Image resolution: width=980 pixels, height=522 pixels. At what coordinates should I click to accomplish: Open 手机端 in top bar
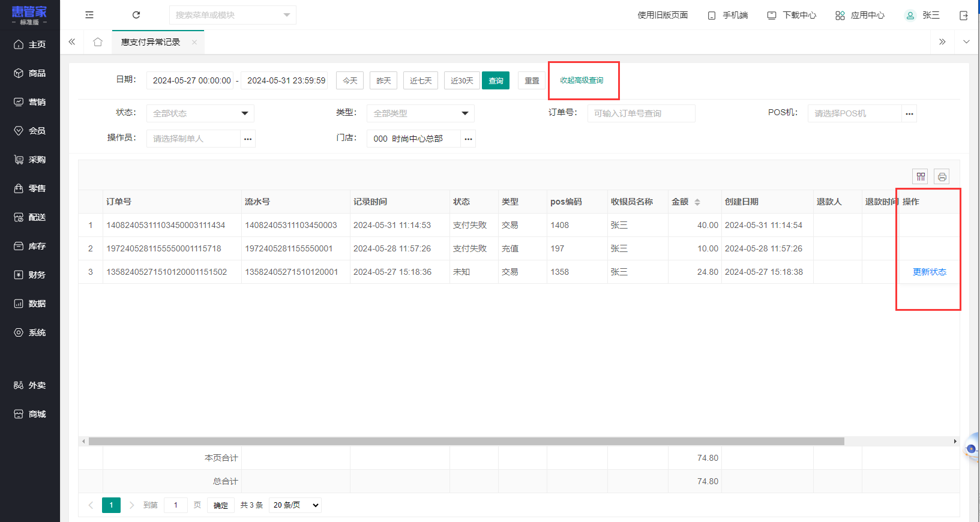728,16
